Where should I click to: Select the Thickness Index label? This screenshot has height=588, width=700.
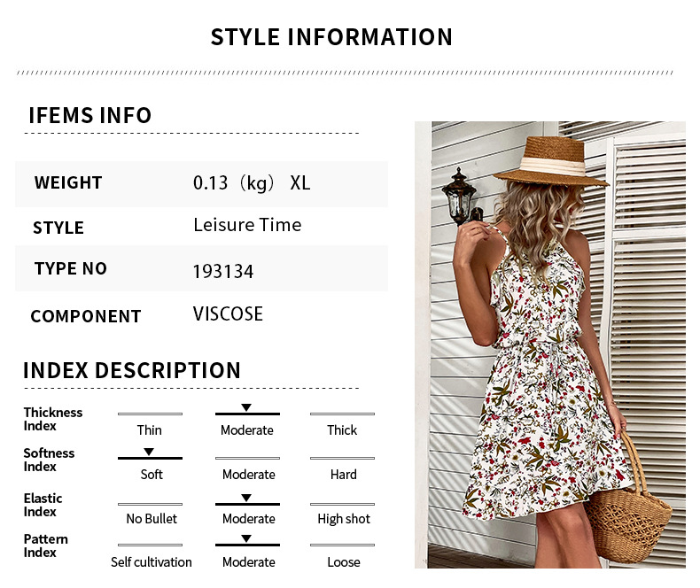(52, 419)
